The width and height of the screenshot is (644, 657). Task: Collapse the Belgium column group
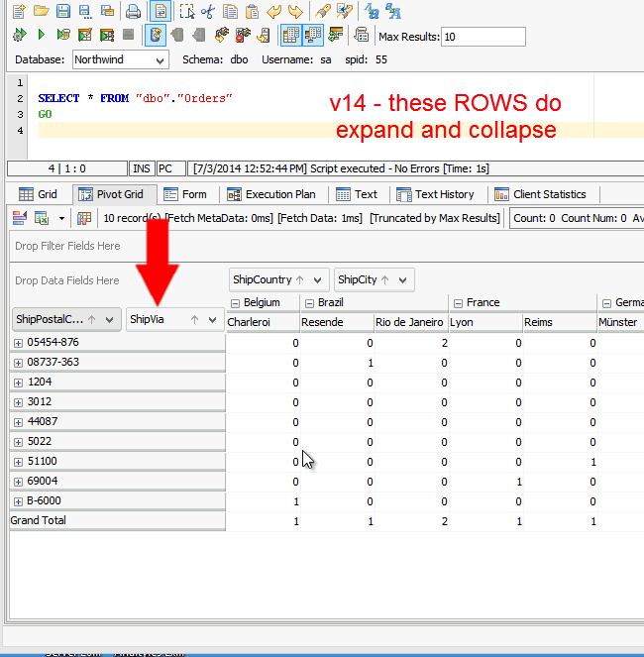click(x=235, y=303)
